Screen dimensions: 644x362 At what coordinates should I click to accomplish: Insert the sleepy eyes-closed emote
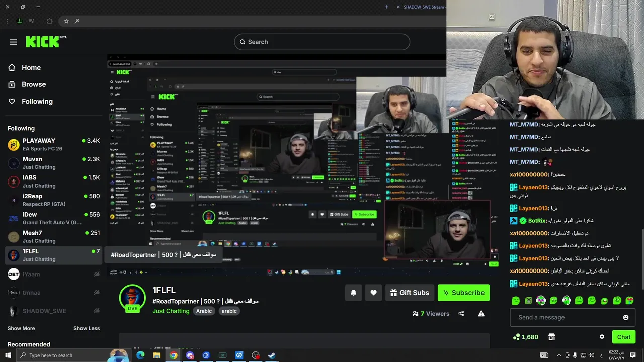click(516, 301)
